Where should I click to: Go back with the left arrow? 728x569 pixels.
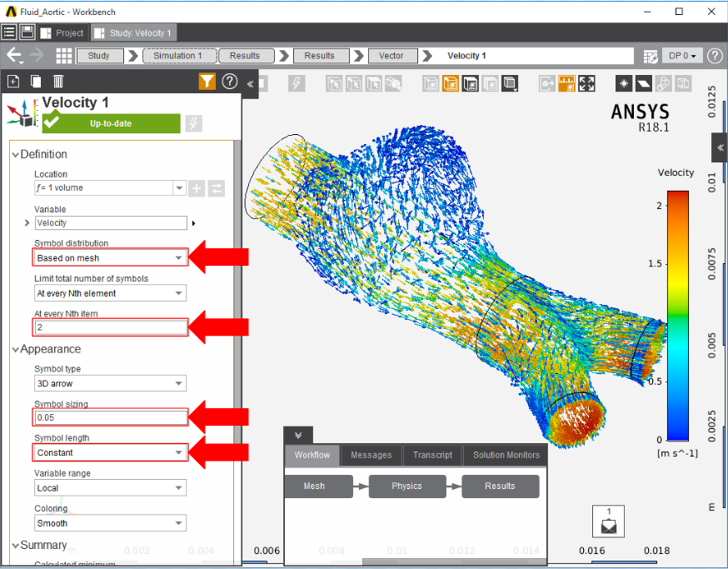(x=14, y=56)
